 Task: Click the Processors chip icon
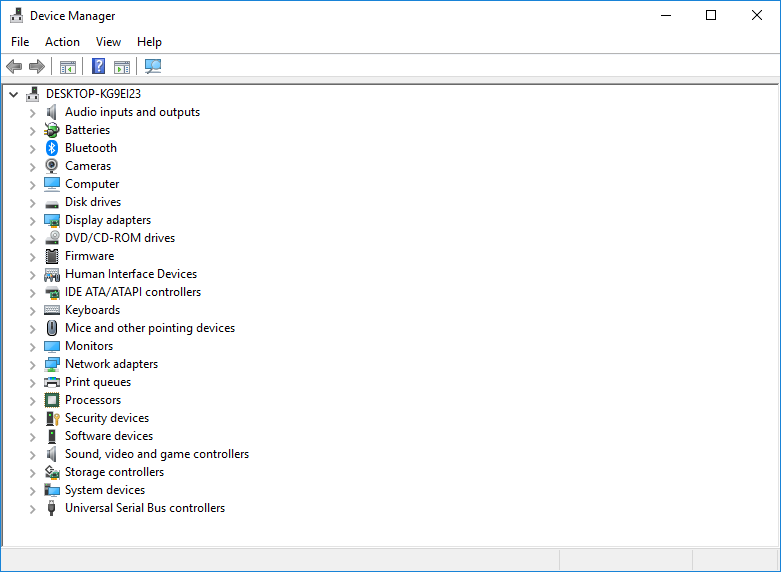pos(52,400)
